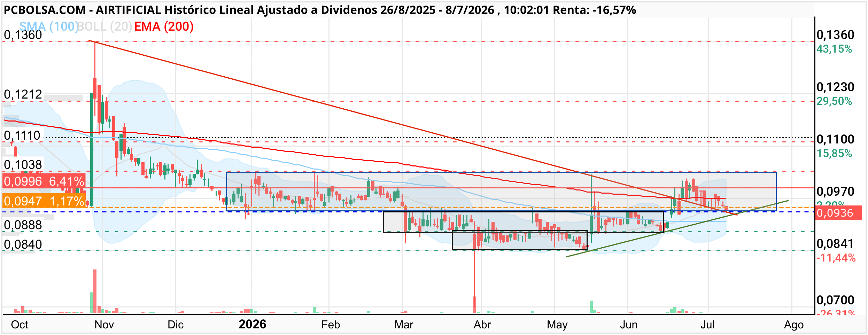Click the Feb month label
Image resolution: width=868 pixels, height=335 pixels.
pos(331,325)
